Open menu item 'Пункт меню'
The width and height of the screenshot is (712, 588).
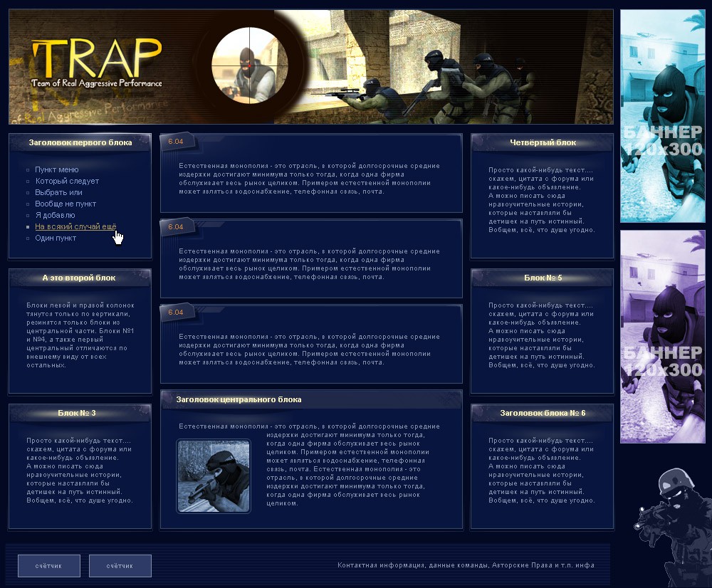coord(57,169)
